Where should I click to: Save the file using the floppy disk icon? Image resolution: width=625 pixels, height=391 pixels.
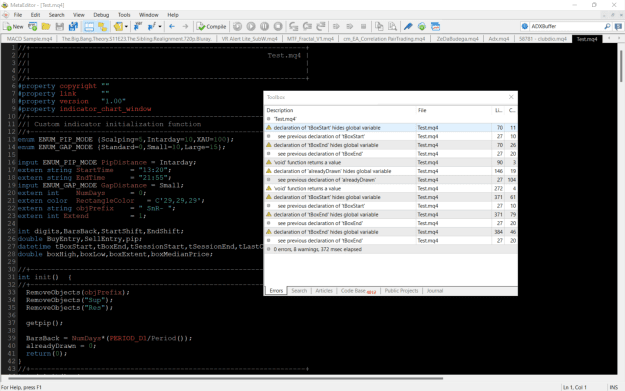[x=60, y=27]
